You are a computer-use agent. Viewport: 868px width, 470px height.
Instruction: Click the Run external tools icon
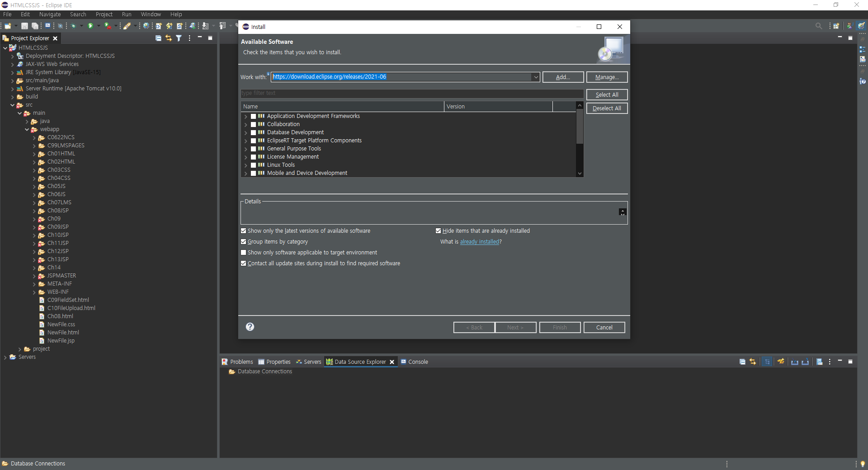tap(108, 26)
